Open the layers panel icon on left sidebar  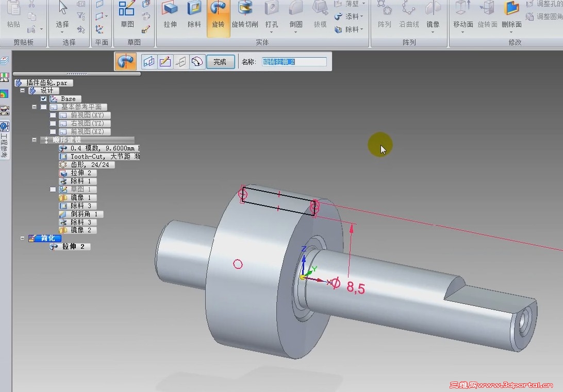tap(4, 61)
